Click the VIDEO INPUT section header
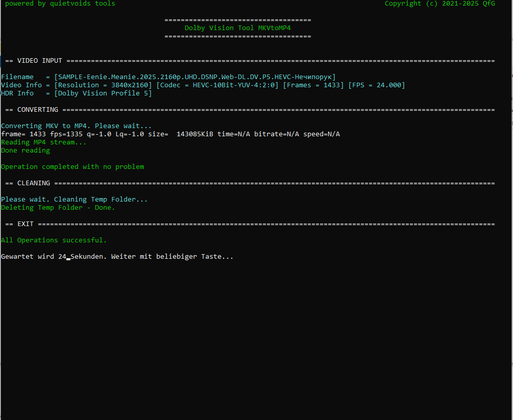The width and height of the screenshot is (513, 420). pyautogui.click(x=40, y=61)
